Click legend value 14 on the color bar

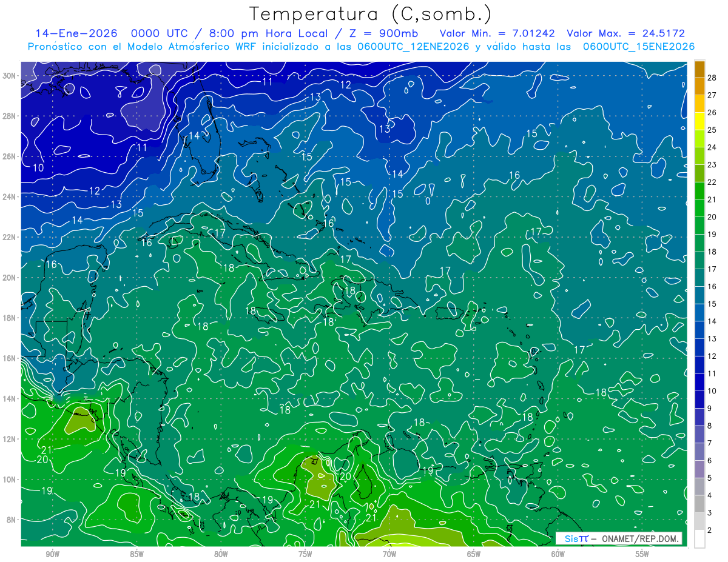pyautogui.click(x=712, y=321)
